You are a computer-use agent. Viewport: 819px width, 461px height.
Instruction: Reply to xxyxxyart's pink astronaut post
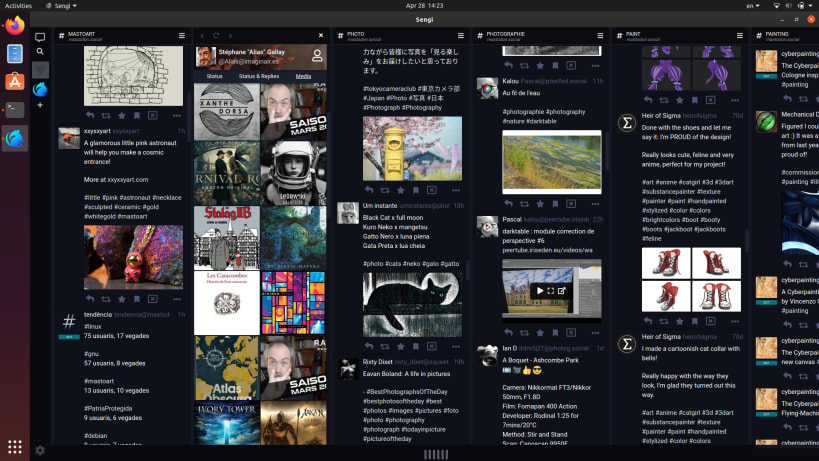coord(90,299)
